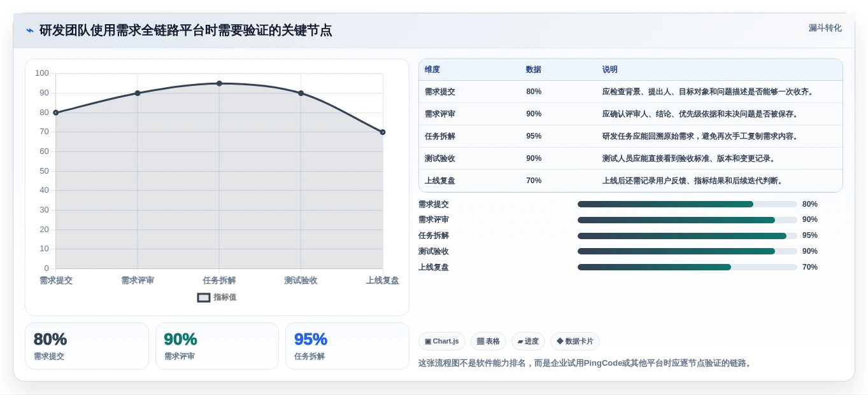The height and width of the screenshot is (395, 868).
Task: Click the 需求提交 data point on chart
Action: (56, 113)
